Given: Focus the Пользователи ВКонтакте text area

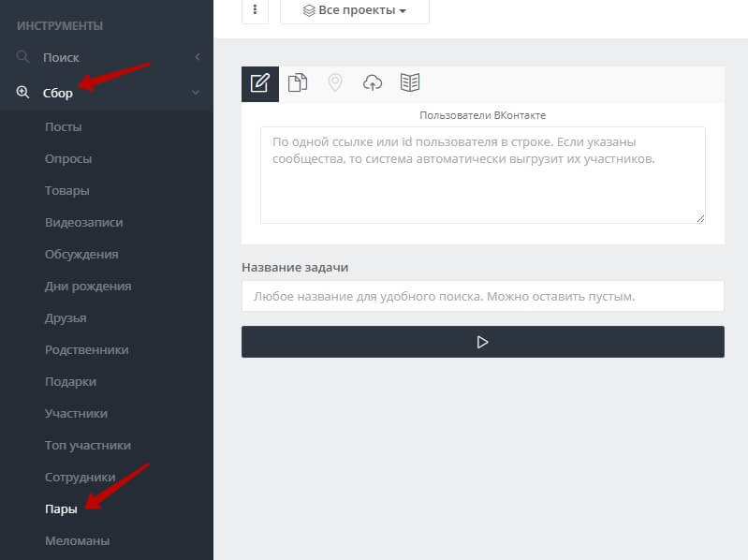Looking at the screenshot, I should coord(483,175).
